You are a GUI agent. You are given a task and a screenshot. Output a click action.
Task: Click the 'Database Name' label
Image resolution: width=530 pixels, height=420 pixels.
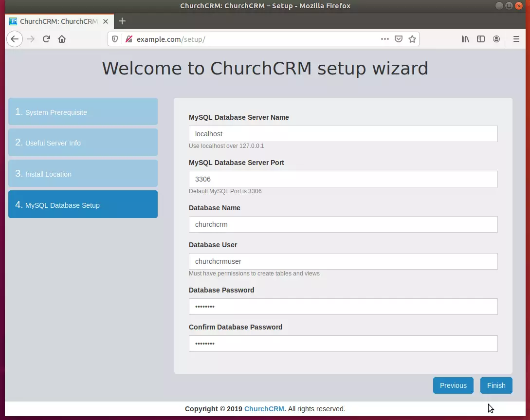coord(215,208)
